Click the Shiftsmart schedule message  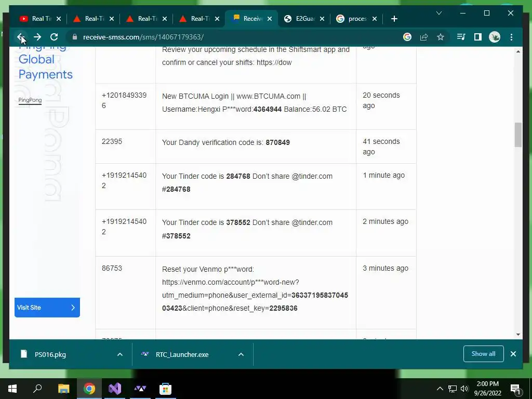[x=256, y=56]
